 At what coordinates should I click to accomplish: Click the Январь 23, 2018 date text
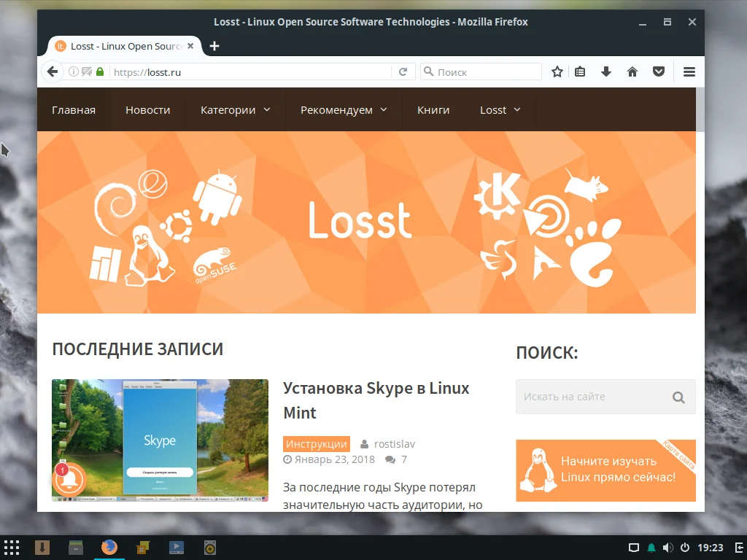334,459
